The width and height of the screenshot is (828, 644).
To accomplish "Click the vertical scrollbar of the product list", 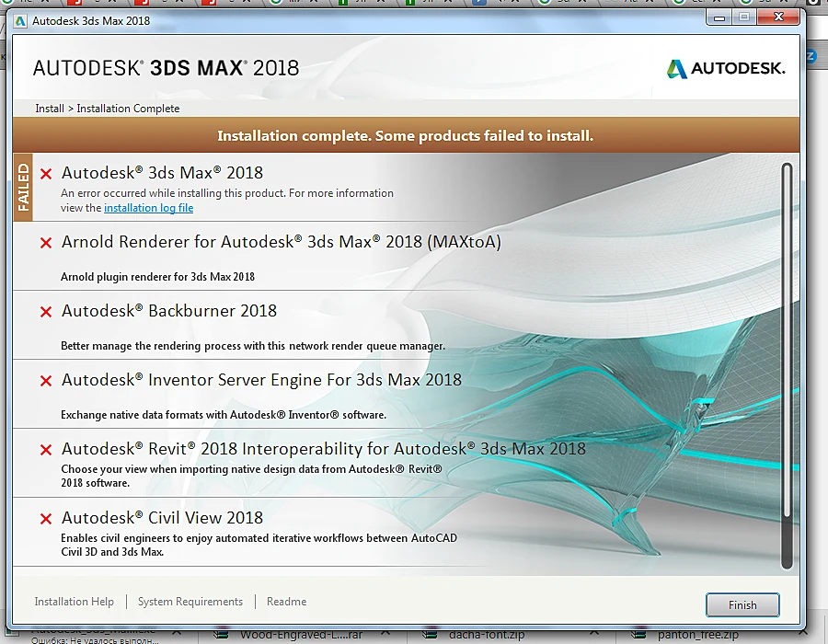I will pyautogui.click(x=787, y=366).
